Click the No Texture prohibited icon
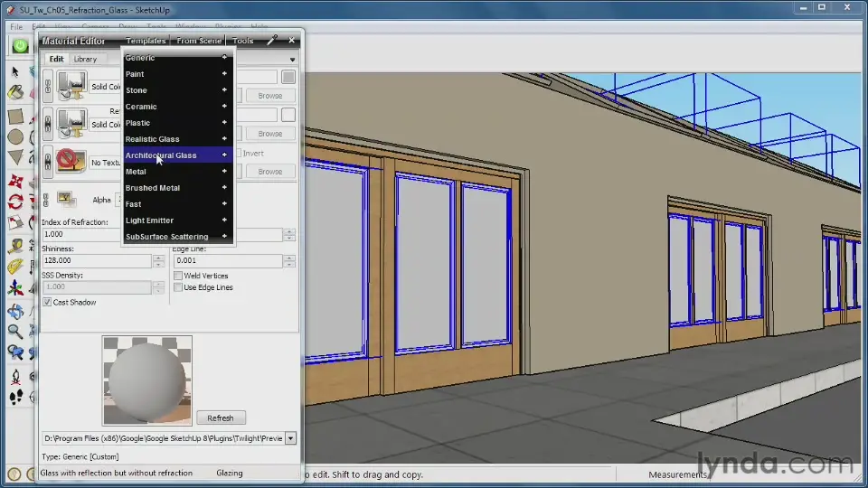The height and width of the screenshot is (488, 868). click(x=72, y=161)
